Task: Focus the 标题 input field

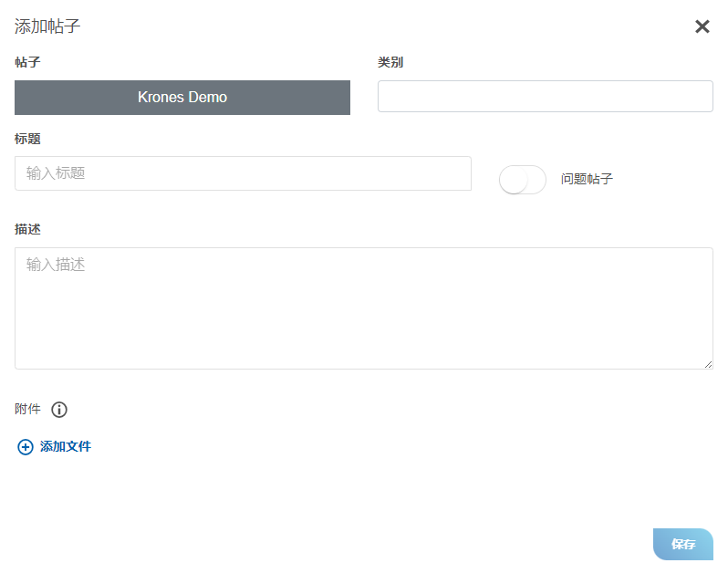Action: pos(243,173)
